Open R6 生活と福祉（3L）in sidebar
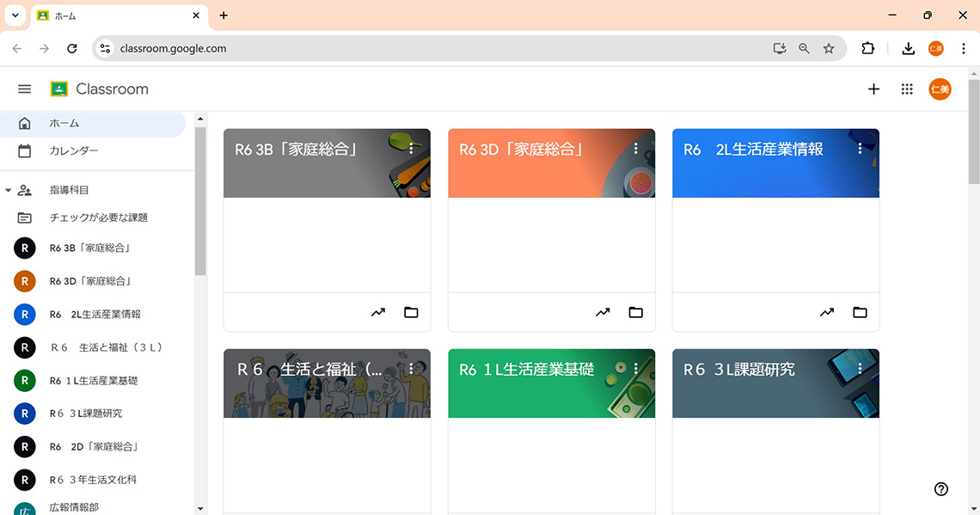This screenshot has height=515, width=980. click(x=94, y=347)
